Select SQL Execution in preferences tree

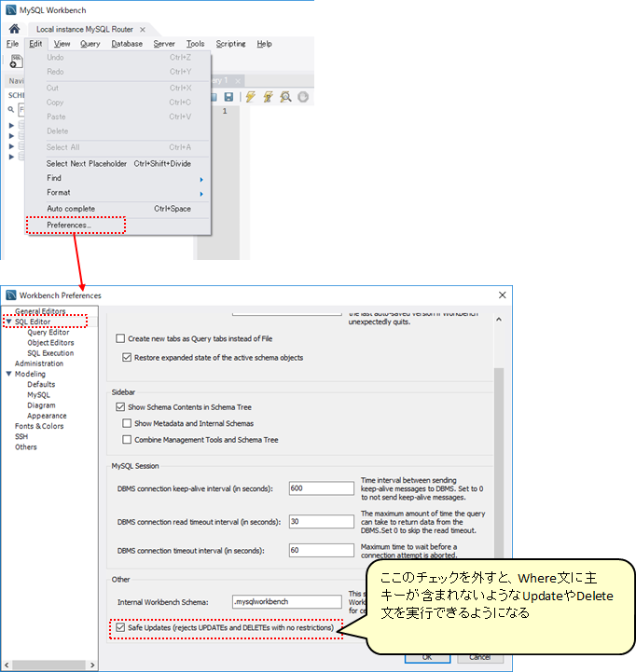[x=50, y=352]
